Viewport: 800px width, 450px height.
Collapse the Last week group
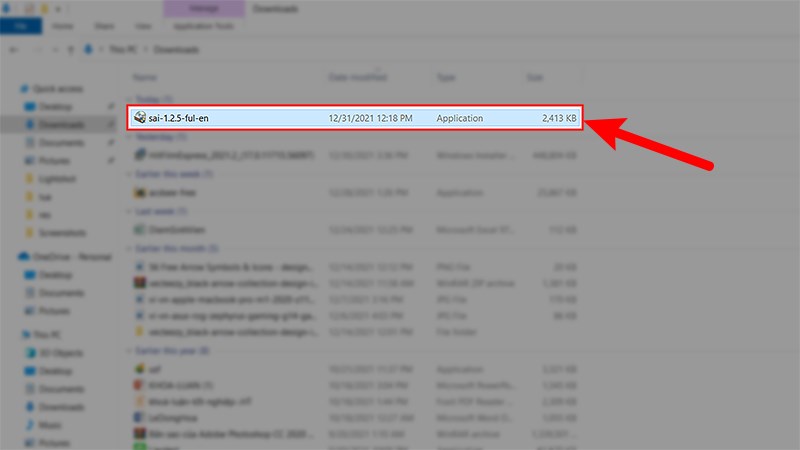(x=129, y=211)
